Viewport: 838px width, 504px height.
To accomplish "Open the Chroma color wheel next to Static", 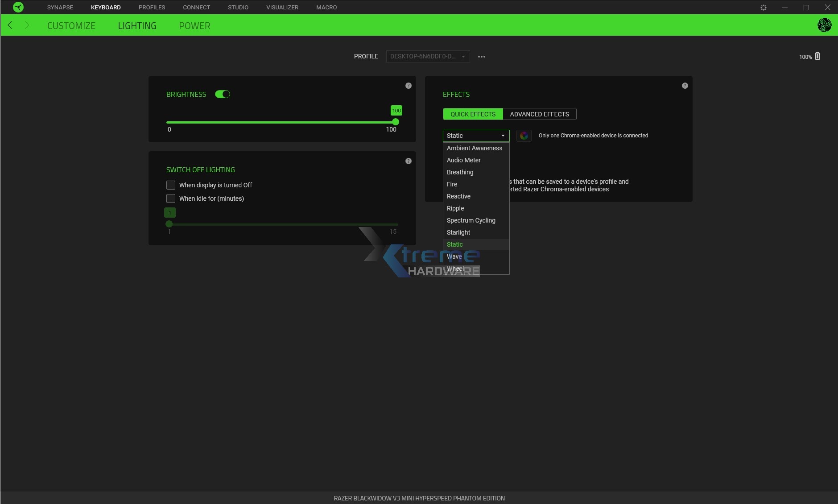I will pyautogui.click(x=523, y=136).
